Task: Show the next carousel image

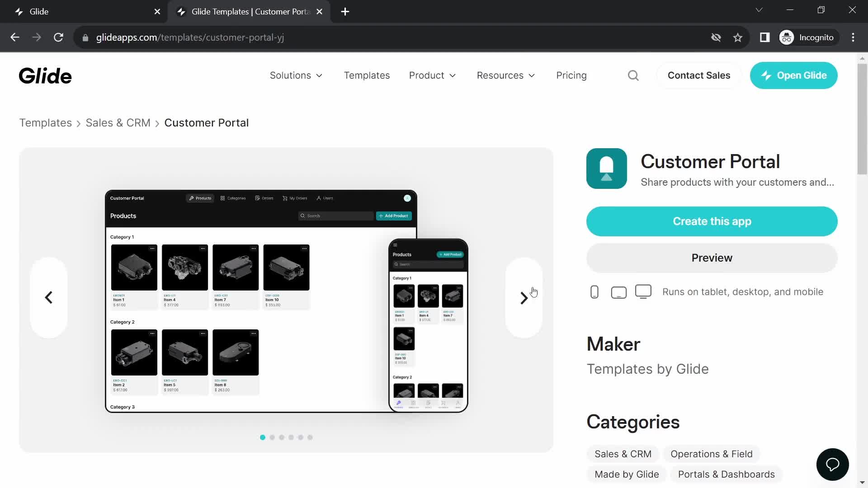Action: pyautogui.click(x=524, y=297)
